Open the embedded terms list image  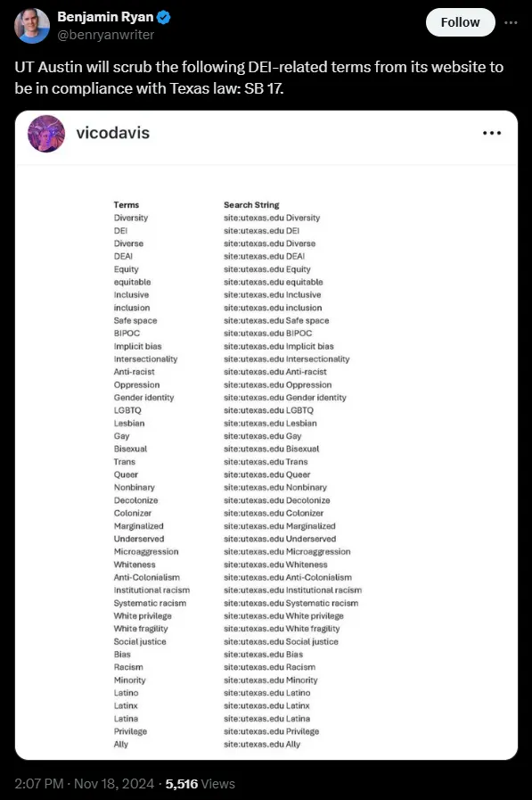[266, 462]
